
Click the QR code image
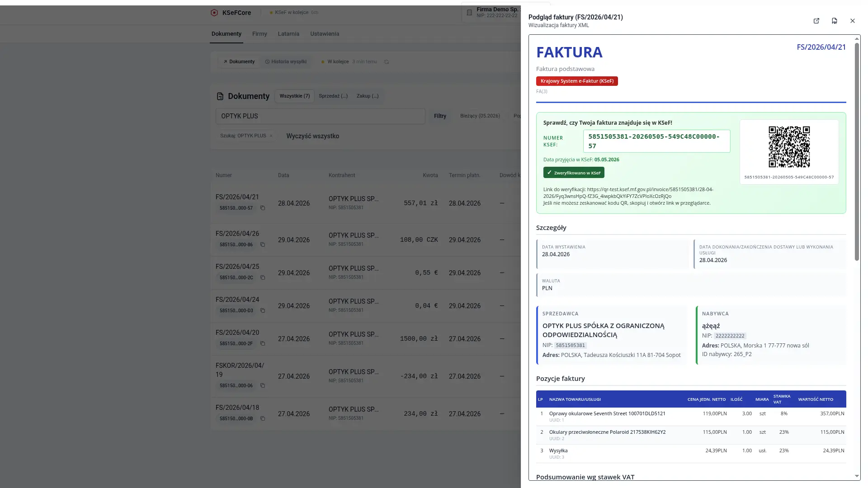click(789, 147)
